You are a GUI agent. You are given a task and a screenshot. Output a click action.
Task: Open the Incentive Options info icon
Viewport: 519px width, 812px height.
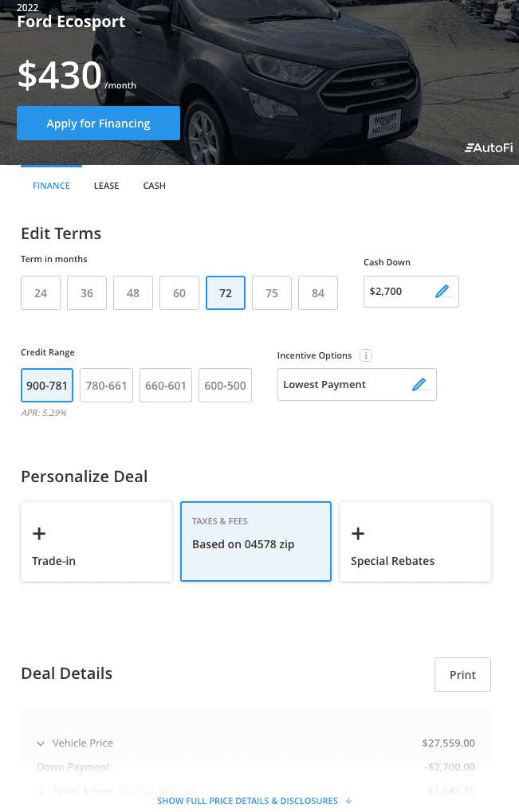point(366,355)
